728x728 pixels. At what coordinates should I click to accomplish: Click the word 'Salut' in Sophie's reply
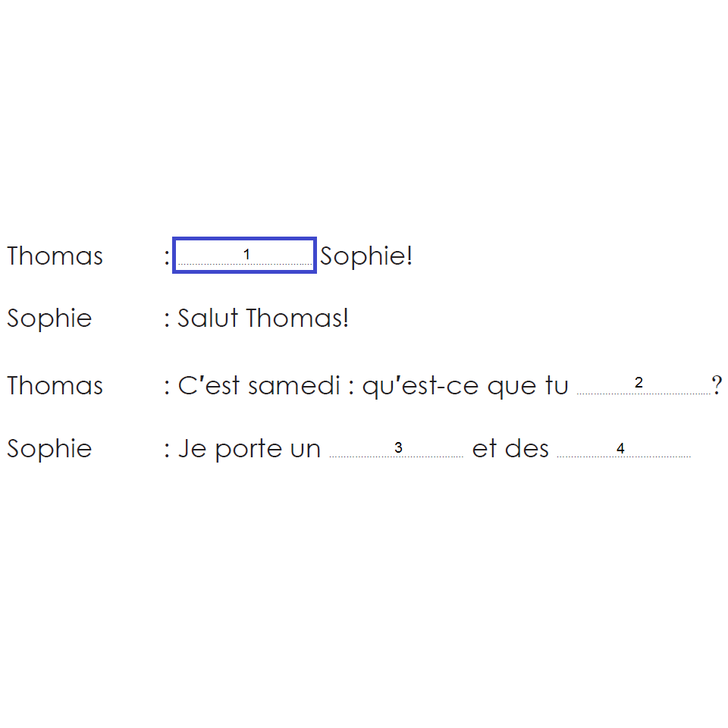(x=209, y=318)
